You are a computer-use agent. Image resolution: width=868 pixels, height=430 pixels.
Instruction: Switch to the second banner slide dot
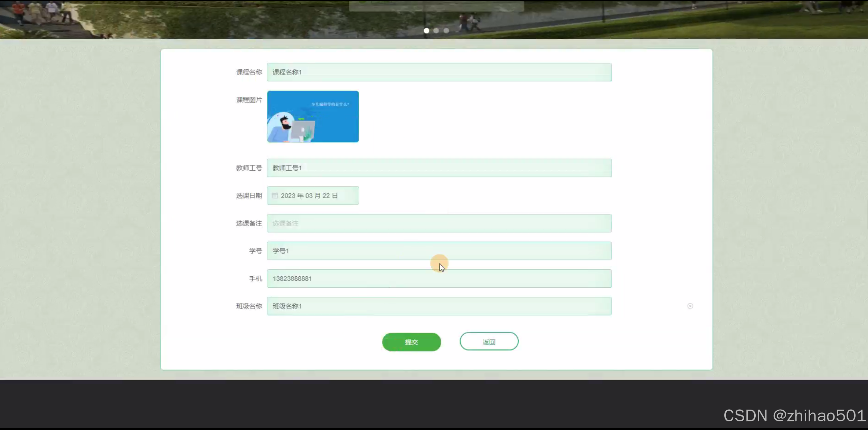click(436, 31)
